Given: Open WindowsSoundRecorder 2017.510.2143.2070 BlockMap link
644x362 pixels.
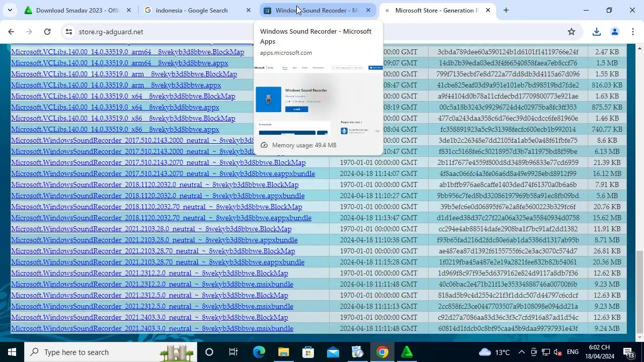Looking at the screenshot, I should click(x=158, y=162).
